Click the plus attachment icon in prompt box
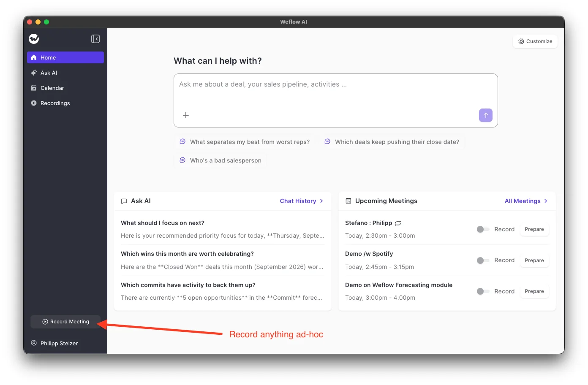The height and width of the screenshot is (385, 588). point(186,115)
